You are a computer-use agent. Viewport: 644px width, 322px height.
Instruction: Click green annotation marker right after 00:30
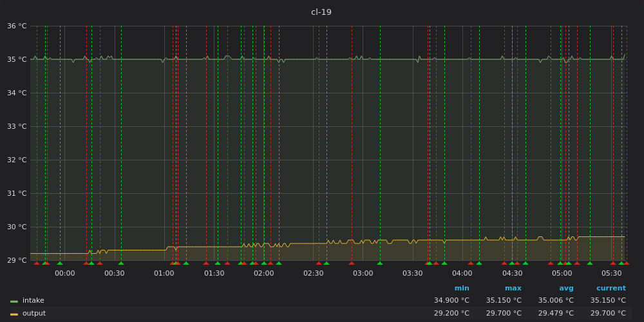121,263
